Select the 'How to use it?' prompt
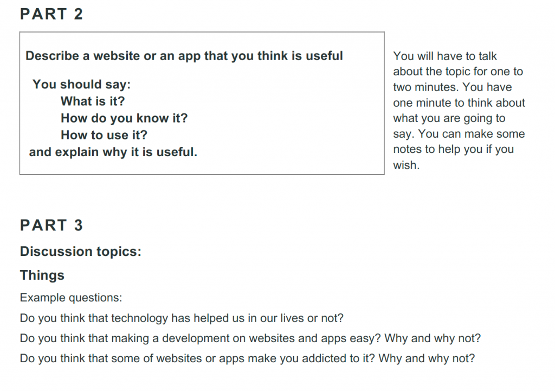Viewport: 555px width, 392px height. [104, 135]
